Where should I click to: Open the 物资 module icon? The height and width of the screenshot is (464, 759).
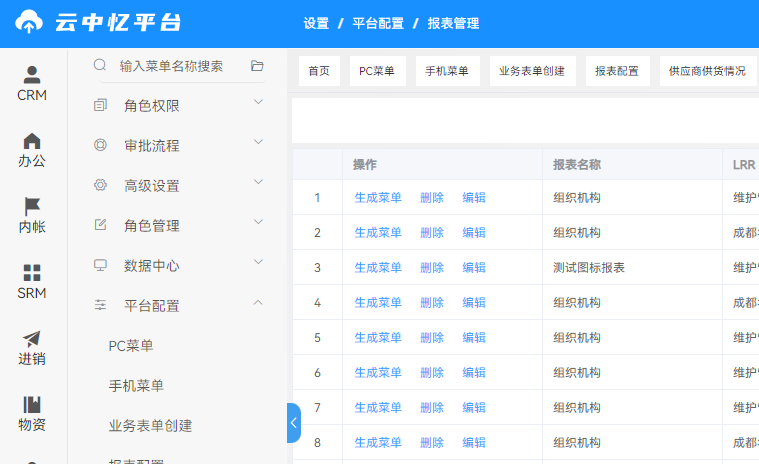point(32,404)
